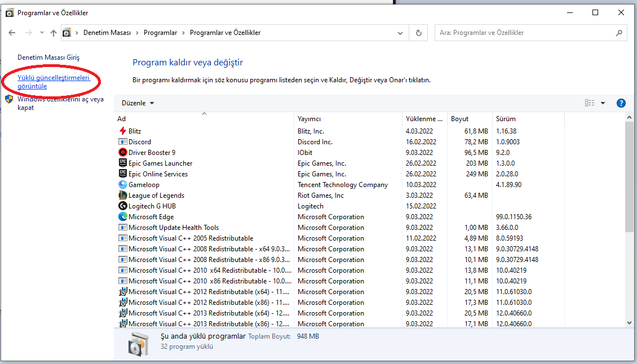Click the League of Legends icon

(123, 195)
